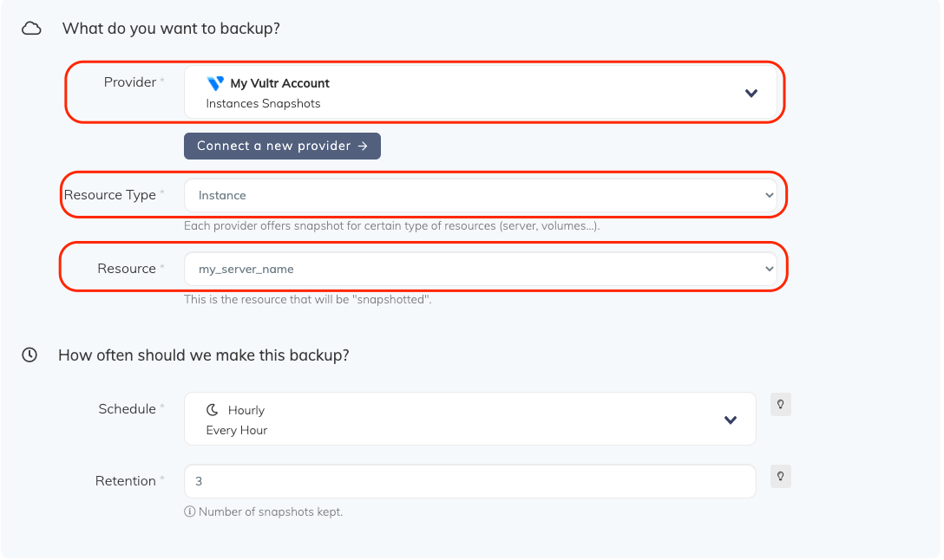Expand the Schedule dropdown chevron
This screenshot has height=560, width=944.
click(731, 420)
